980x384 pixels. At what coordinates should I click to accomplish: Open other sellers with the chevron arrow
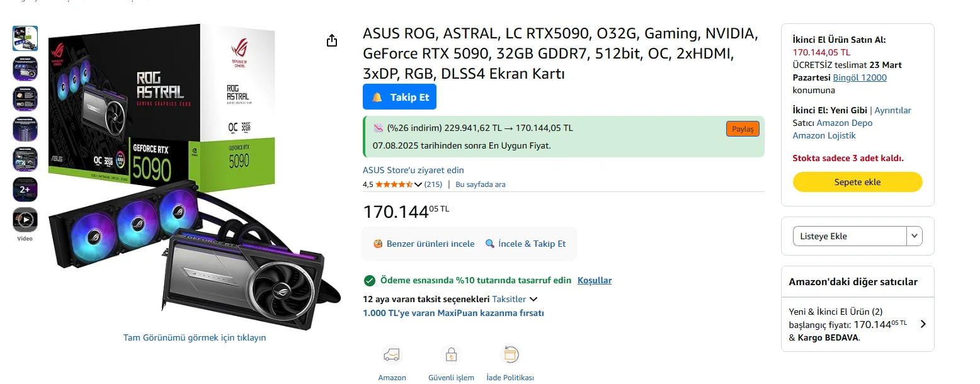click(923, 324)
